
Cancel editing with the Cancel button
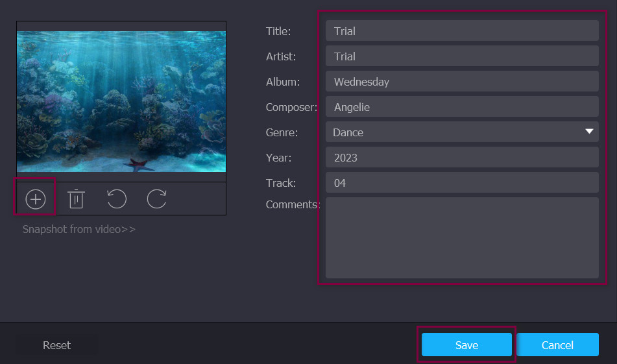coord(557,345)
